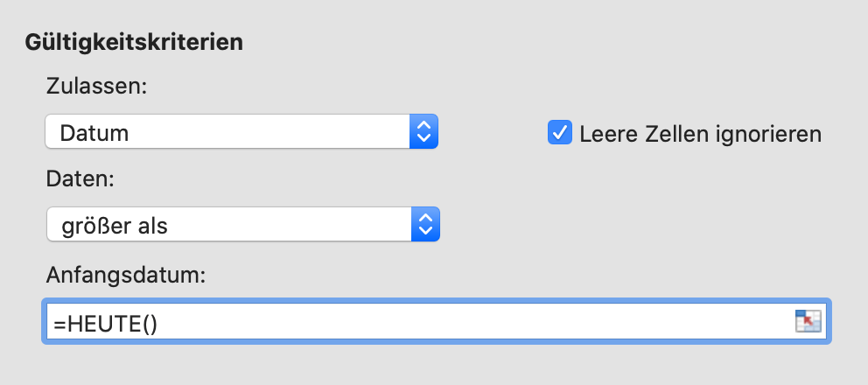This screenshot has height=385, width=868.
Task: Click the blue checkmark icon for Leere Zellen
Action: 560,132
